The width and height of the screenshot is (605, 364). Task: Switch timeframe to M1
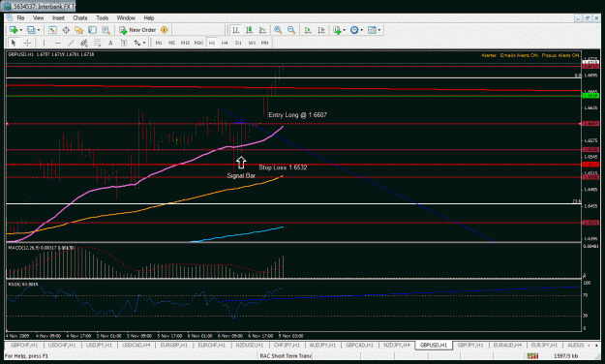[159, 43]
